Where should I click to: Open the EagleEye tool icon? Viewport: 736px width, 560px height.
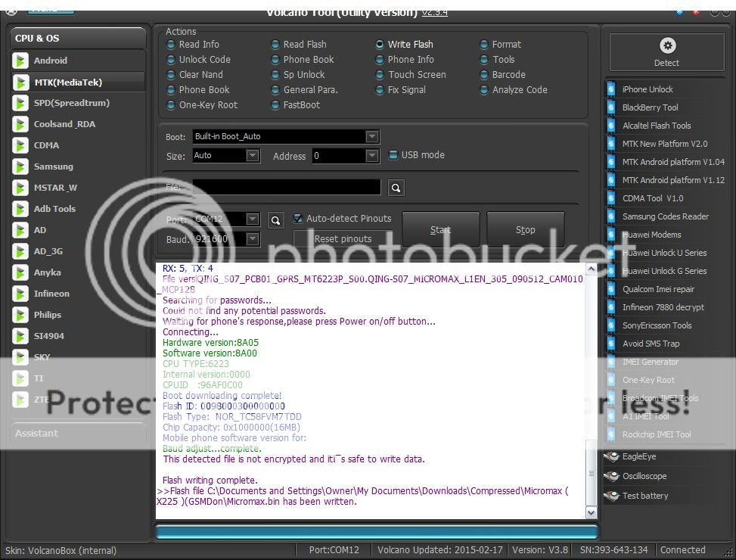pos(612,456)
